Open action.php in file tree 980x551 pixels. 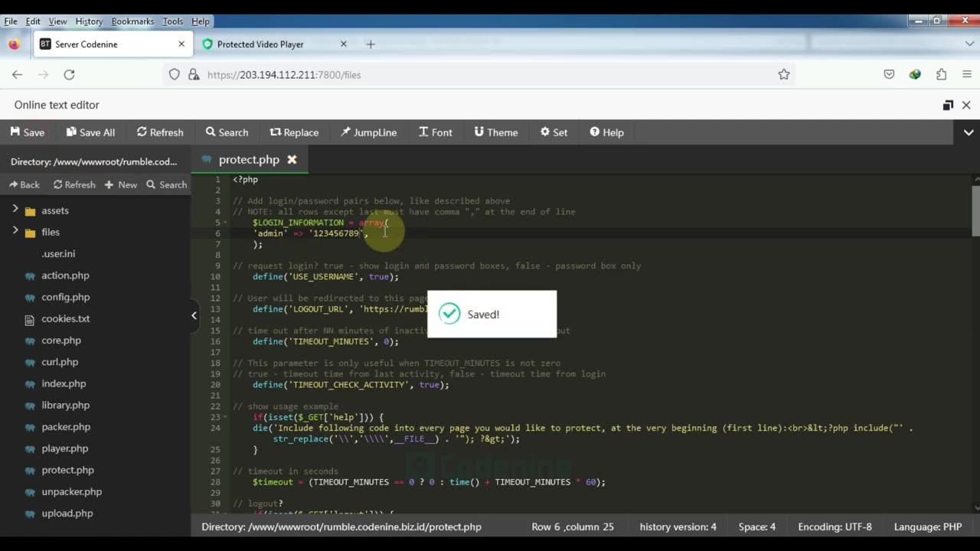click(x=65, y=275)
